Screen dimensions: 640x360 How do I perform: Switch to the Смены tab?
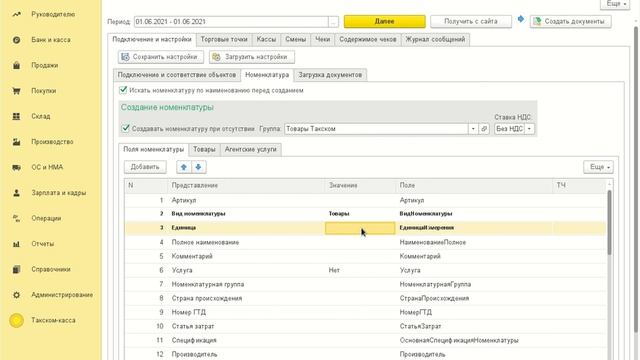pos(296,40)
